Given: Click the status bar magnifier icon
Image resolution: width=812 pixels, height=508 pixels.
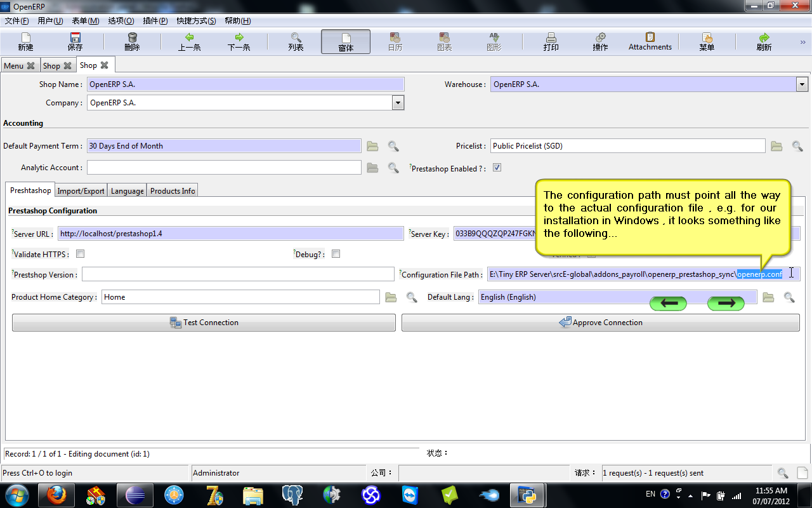Looking at the screenshot, I should (783, 473).
